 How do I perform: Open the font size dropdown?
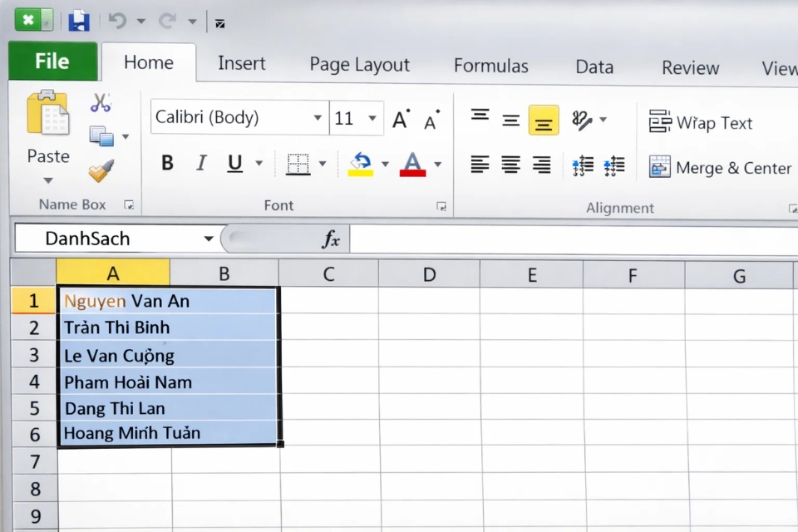tap(373, 117)
